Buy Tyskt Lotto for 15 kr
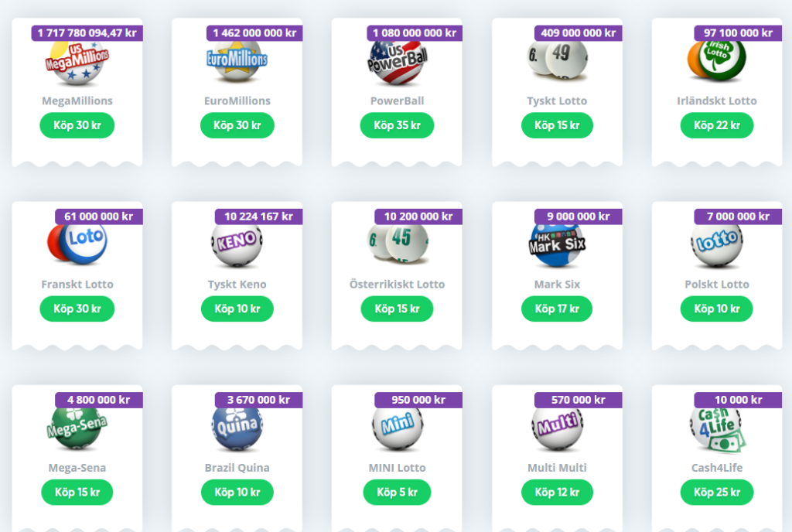 coord(557,125)
